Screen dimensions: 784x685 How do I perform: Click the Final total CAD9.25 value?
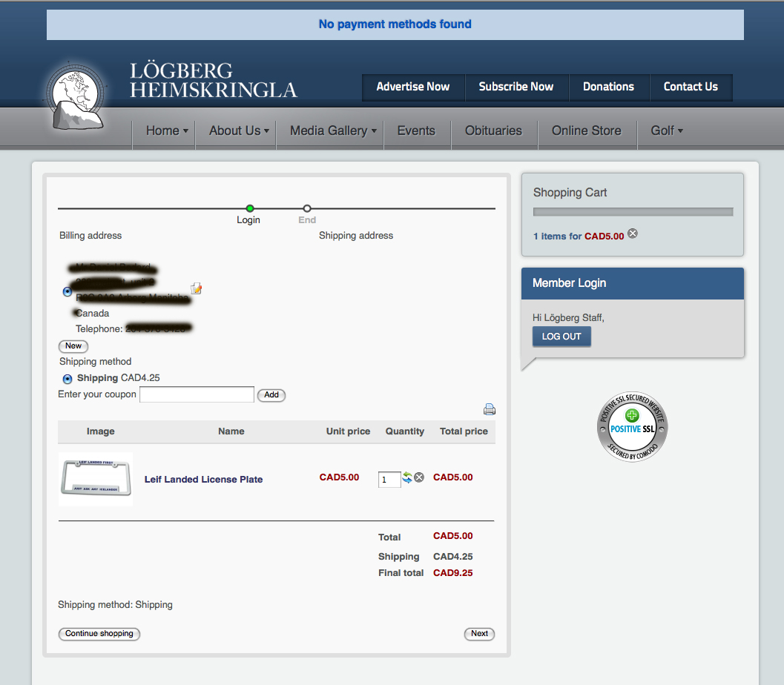point(452,572)
